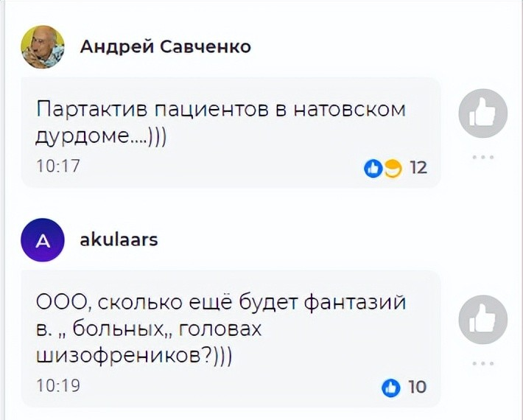Click blue like reaction icon beside count 10
Screen dimensions: 523x420
(391, 387)
